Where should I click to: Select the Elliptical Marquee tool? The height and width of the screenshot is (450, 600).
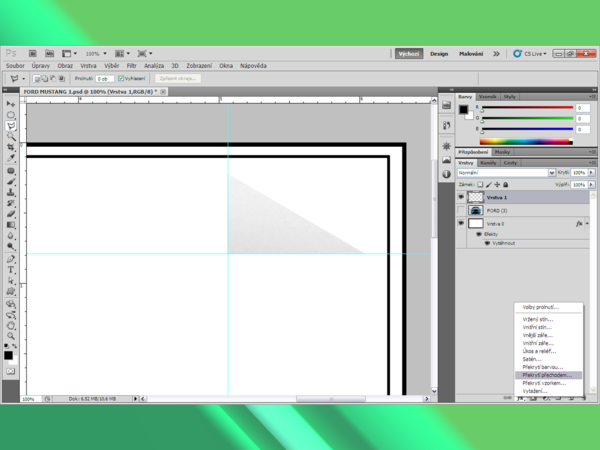click(11, 115)
